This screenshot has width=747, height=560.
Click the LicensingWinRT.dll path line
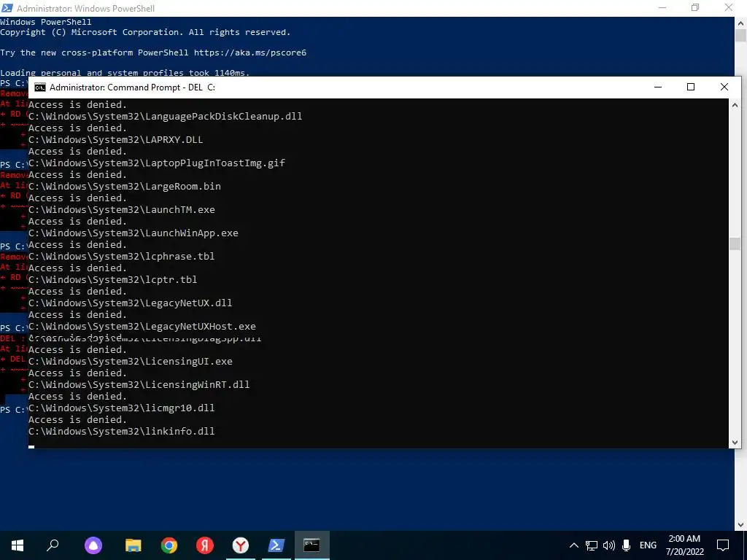(139, 384)
